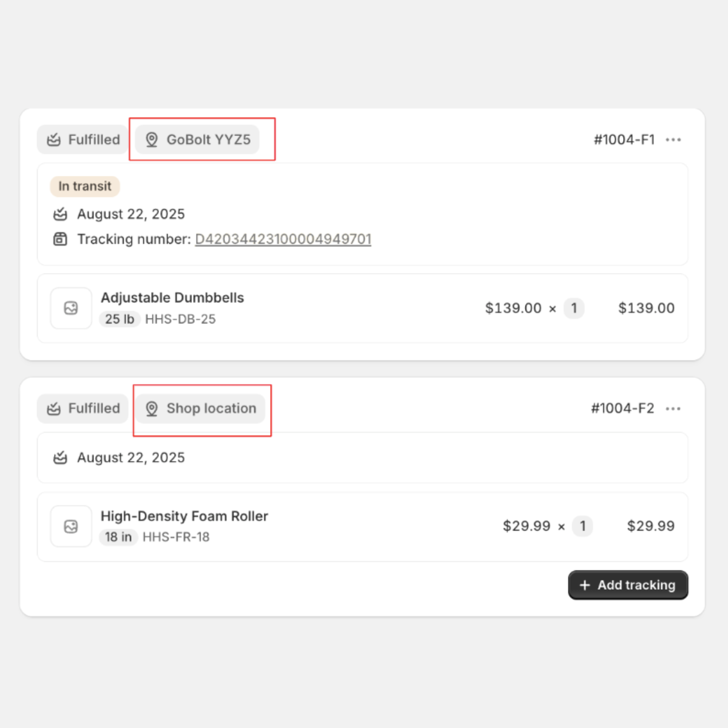Click the Shop location badge
This screenshot has height=728, width=728.
coord(200,408)
